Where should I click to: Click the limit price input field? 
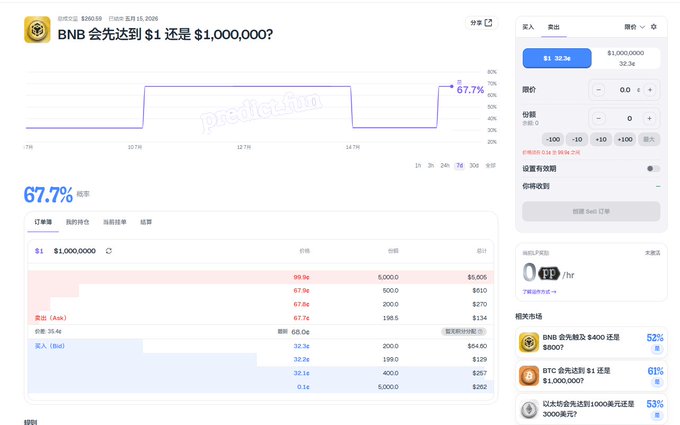[x=624, y=90]
